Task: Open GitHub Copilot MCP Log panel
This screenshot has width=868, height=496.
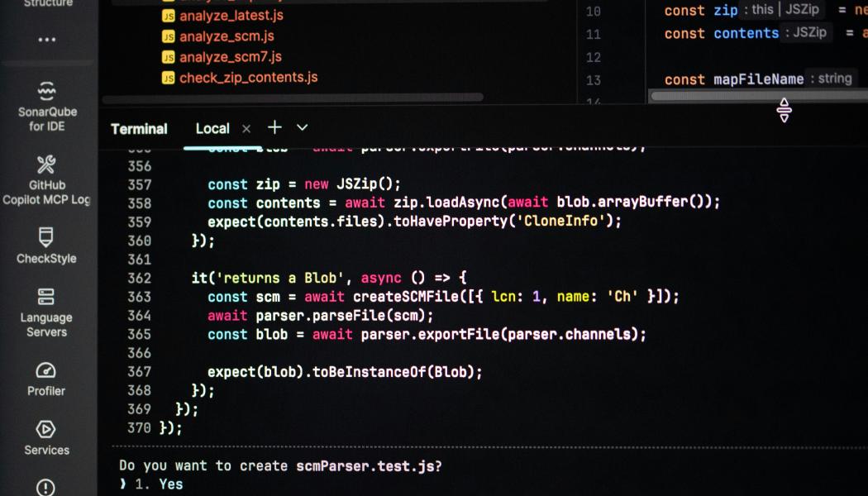Action: [x=46, y=180]
